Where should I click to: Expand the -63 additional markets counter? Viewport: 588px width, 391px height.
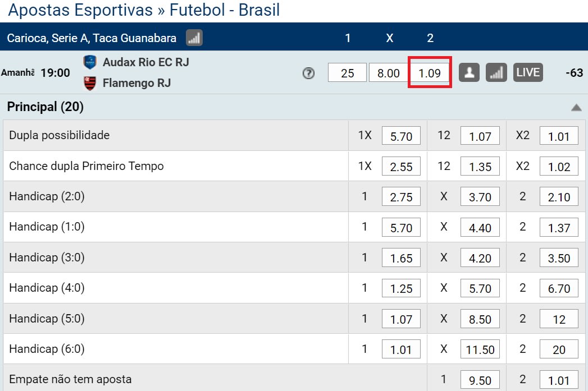574,73
